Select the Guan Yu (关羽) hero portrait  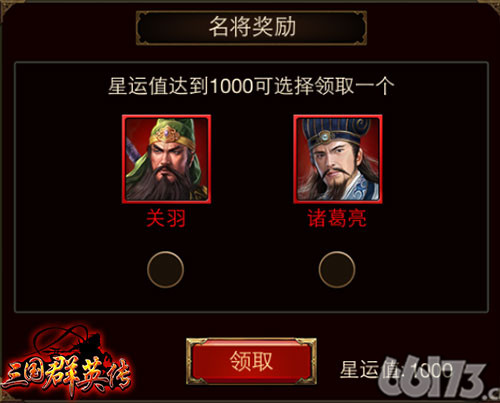pos(166,159)
